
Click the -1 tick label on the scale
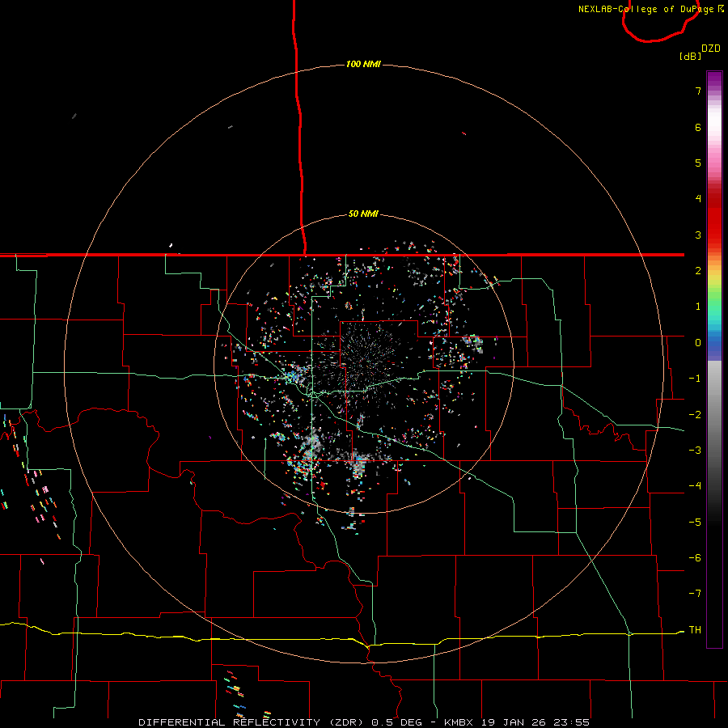click(x=695, y=379)
